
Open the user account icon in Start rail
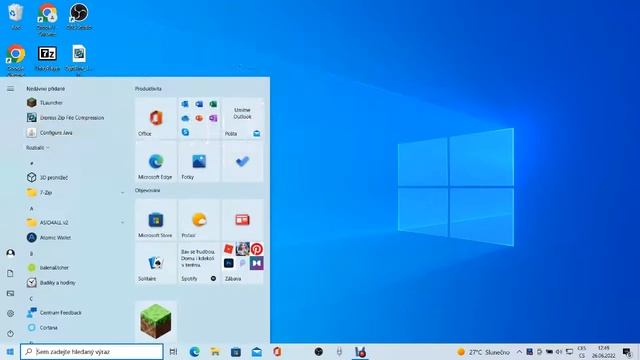coord(11,253)
